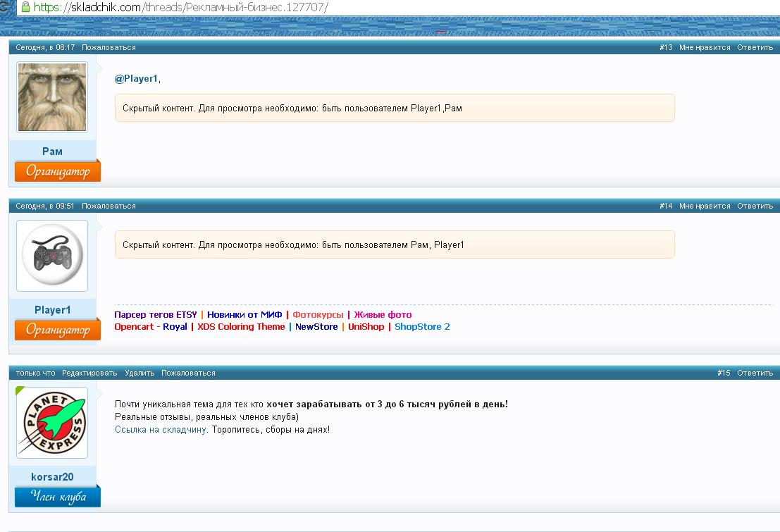This screenshot has width=780, height=532.
Task: Open korsar20's Planet Express avatar
Action: click(52, 423)
